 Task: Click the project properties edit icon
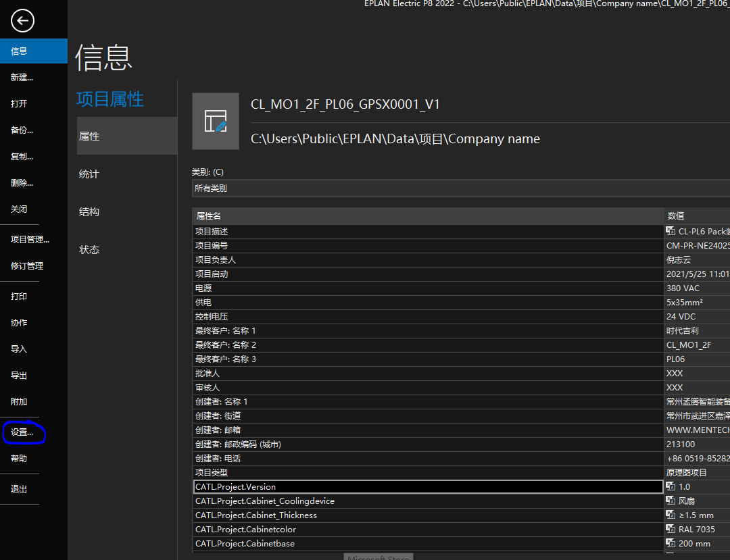(216, 122)
